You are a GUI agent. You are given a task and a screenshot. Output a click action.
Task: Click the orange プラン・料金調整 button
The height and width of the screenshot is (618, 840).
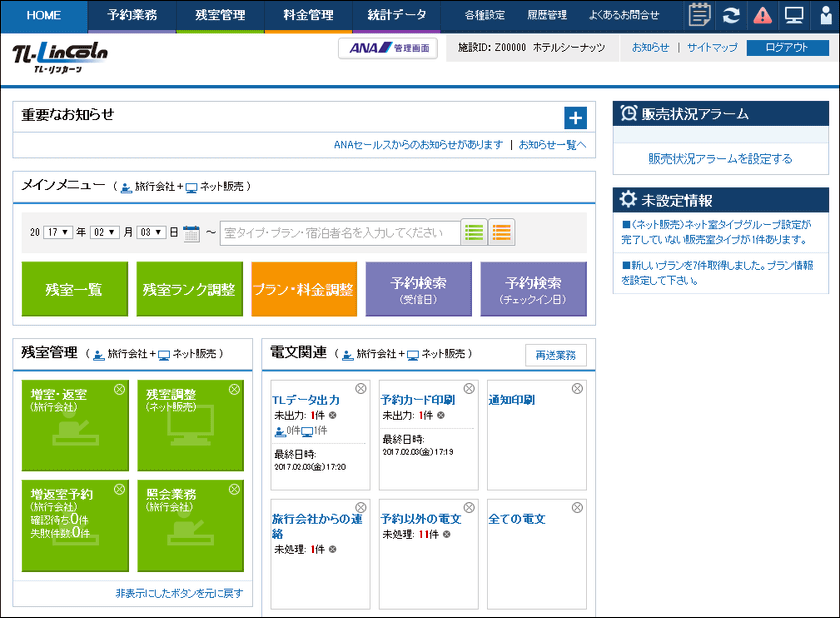click(x=303, y=289)
